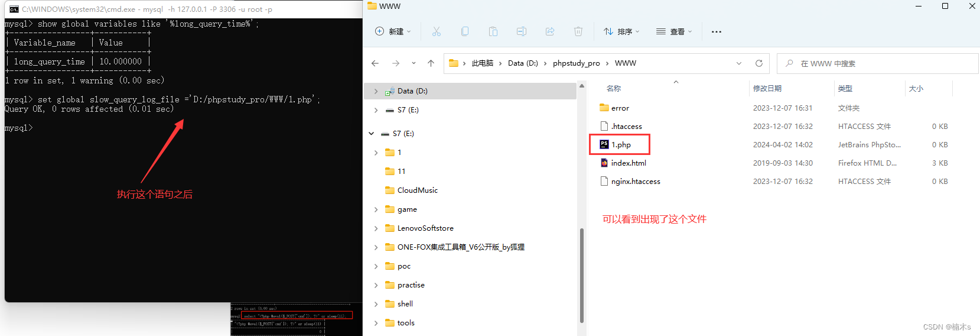The image size is (980, 336).
Task: Expand the tools folder node
Action: coord(376,323)
